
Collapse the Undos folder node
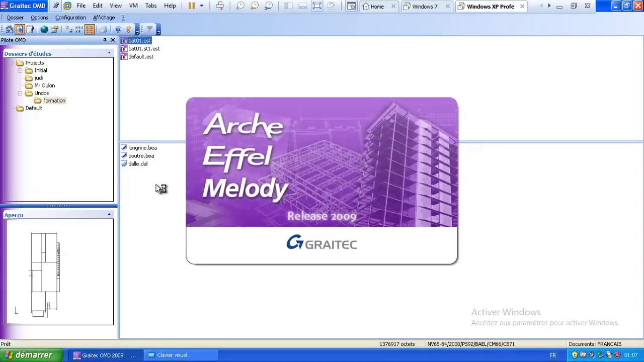click(21, 93)
